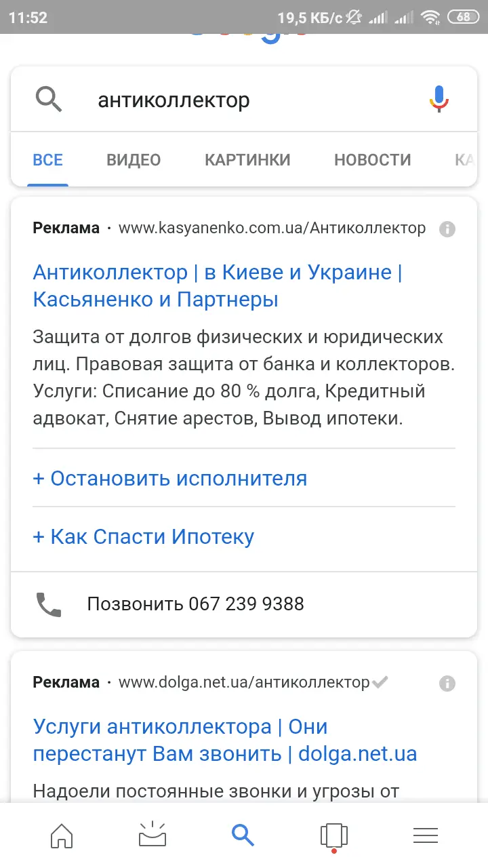Switch to the ВИДЕО tab

click(x=134, y=160)
